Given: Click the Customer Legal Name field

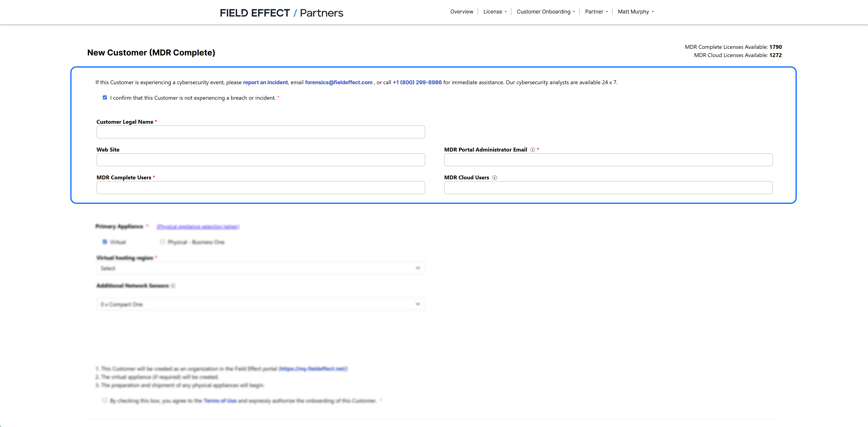Looking at the screenshot, I should coord(260,132).
